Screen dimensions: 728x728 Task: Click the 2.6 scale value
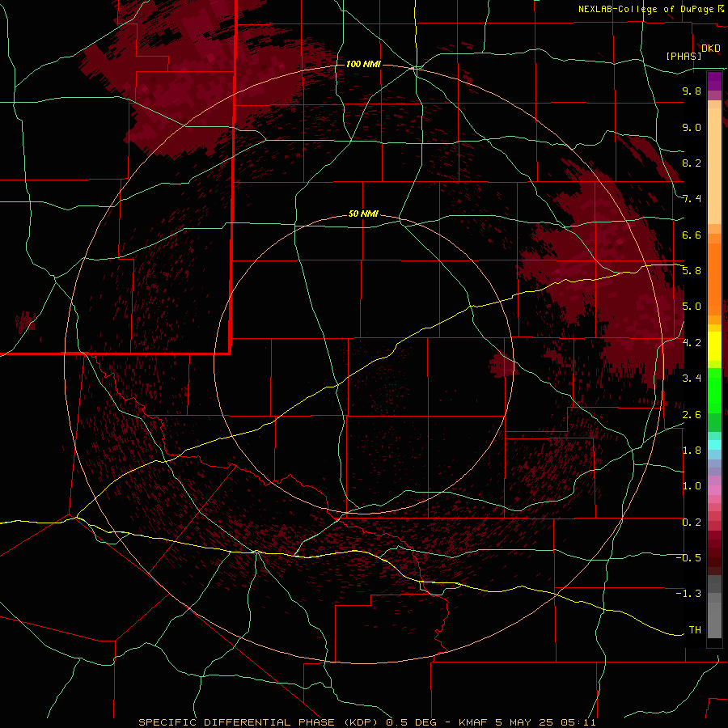point(692,415)
